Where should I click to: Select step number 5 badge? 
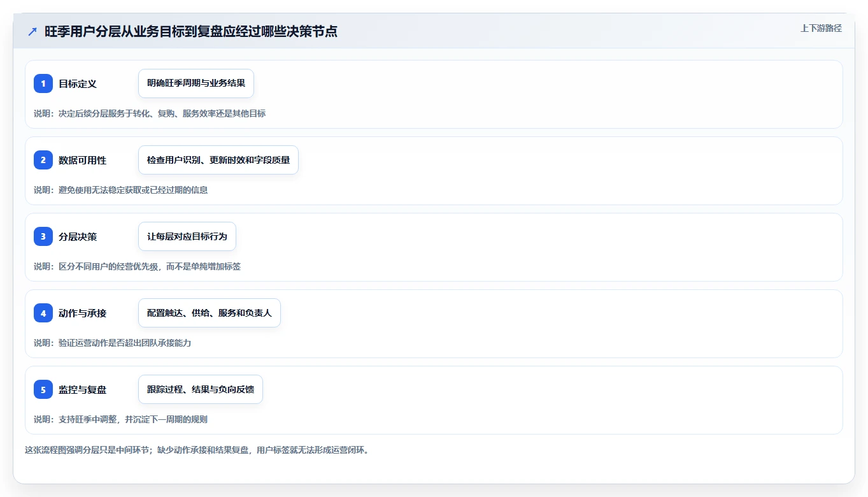(43, 389)
